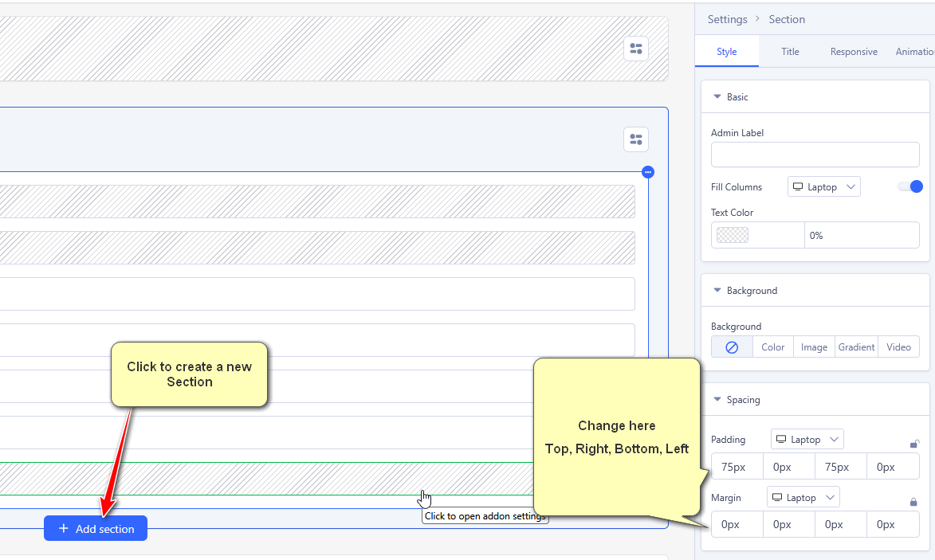Viewport: 935px width, 560px height.
Task: Choose the Gradient background option
Action: coord(856,347)
